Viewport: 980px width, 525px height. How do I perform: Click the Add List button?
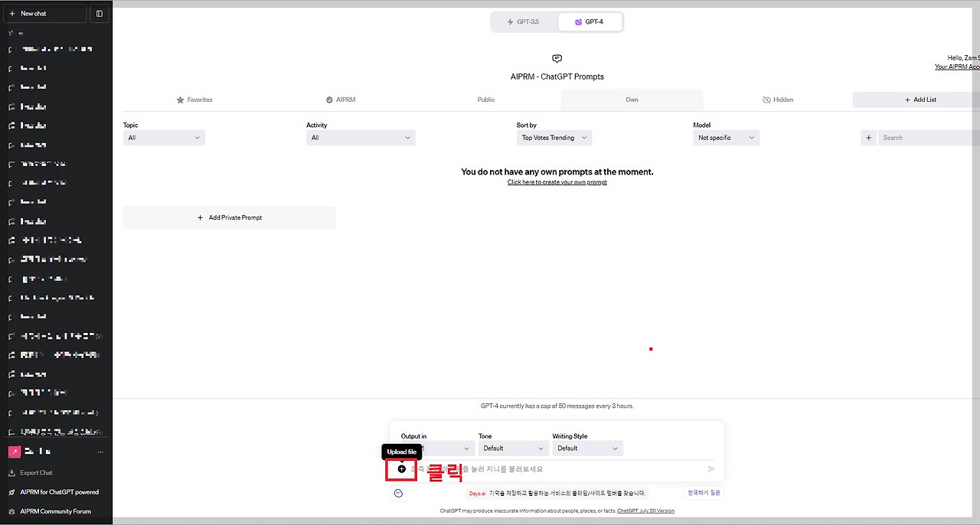pos(916,99)
